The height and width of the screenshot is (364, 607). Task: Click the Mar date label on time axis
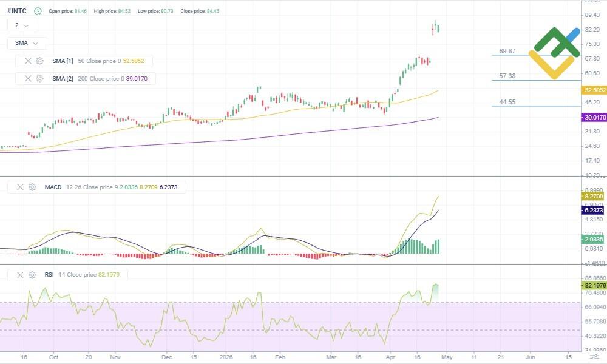331,357
